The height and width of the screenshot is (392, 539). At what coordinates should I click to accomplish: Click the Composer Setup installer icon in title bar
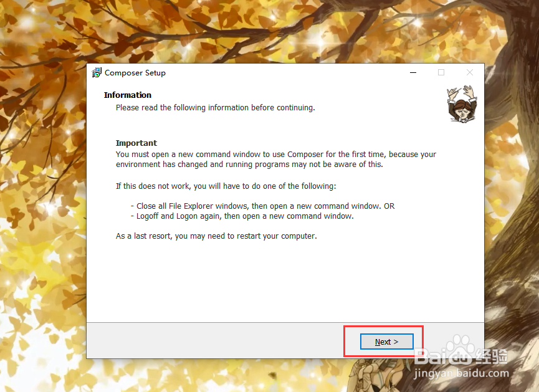97,72
